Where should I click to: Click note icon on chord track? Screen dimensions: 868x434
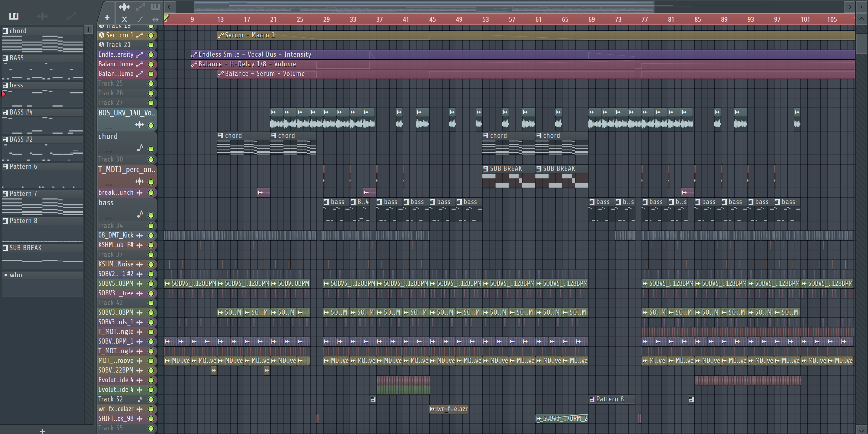point(140,147)
